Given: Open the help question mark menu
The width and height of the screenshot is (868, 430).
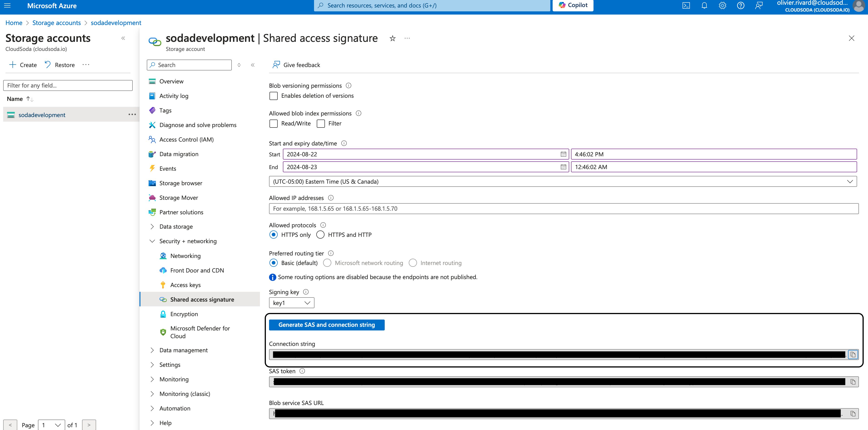Looking at the screenshot, I should tap(740, 5).
